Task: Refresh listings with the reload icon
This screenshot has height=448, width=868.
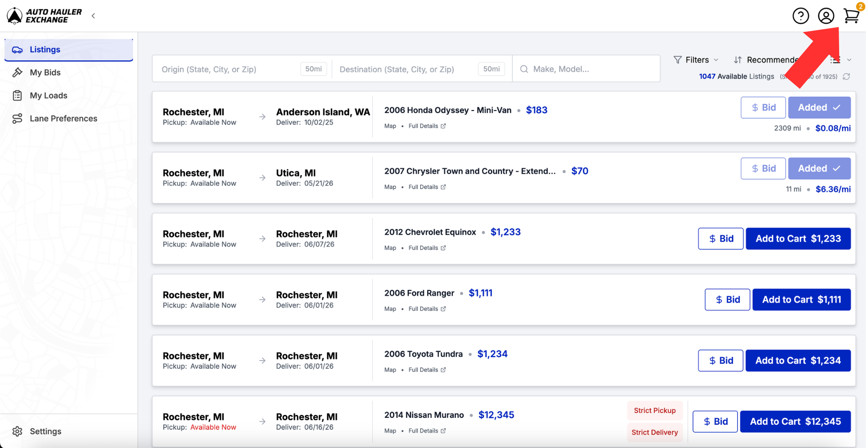Action: pyautogui.click(x=846, y=76)
